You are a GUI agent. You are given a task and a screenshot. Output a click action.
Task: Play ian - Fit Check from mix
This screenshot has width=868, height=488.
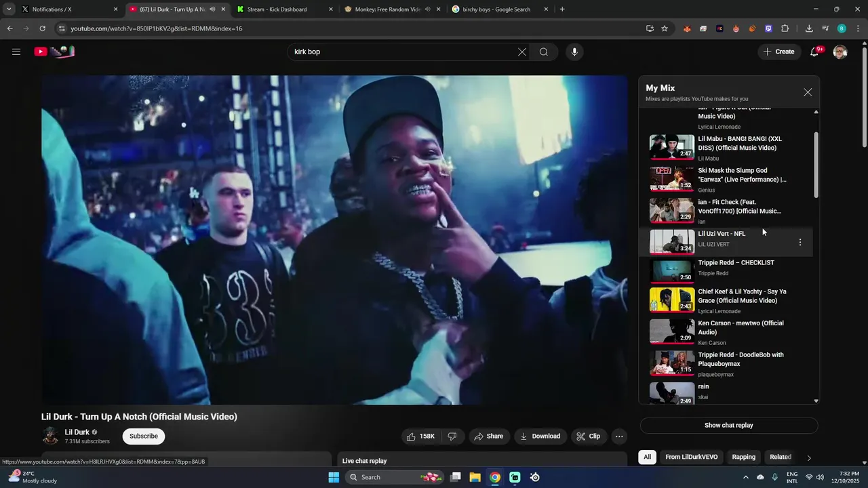click(726, 211)
